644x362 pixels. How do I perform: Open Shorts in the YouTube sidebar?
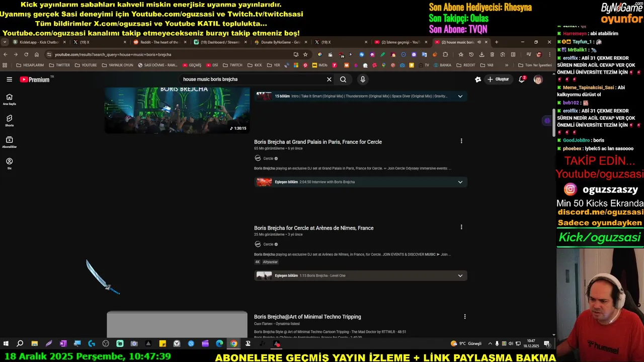point(9,121)
